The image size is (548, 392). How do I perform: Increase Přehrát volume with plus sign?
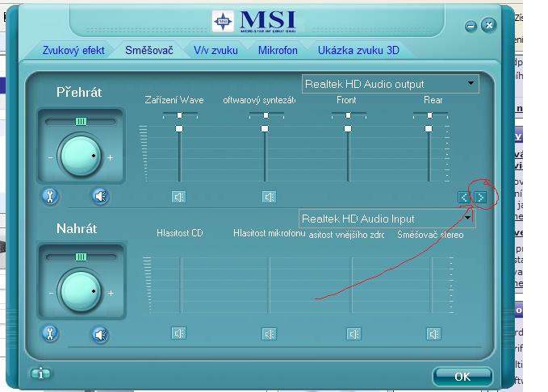[x=110, y=157]
